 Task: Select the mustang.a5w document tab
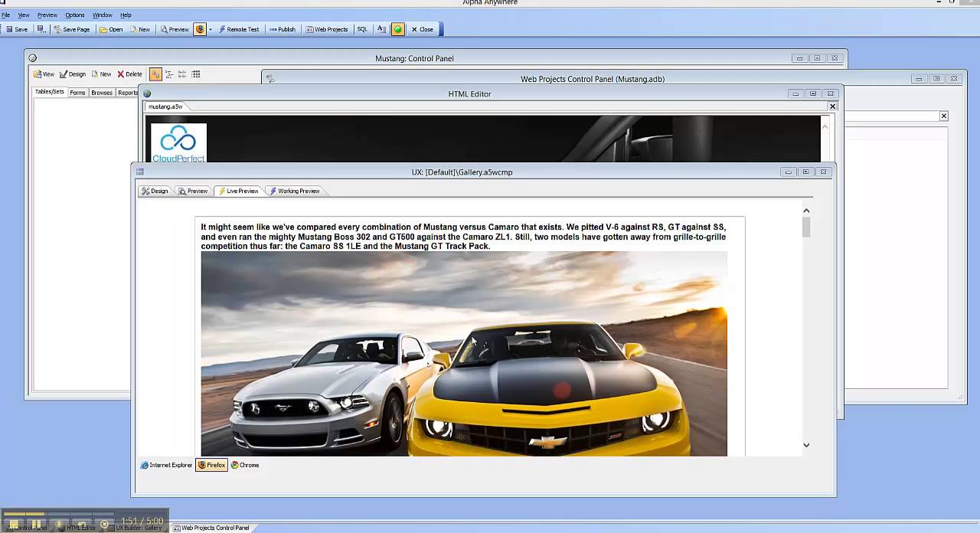pyautogui.click(x=165, y=106)
